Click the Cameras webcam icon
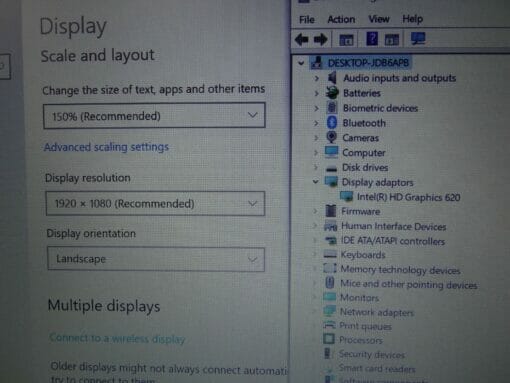 pyautogui.click(x=331, y=137)
